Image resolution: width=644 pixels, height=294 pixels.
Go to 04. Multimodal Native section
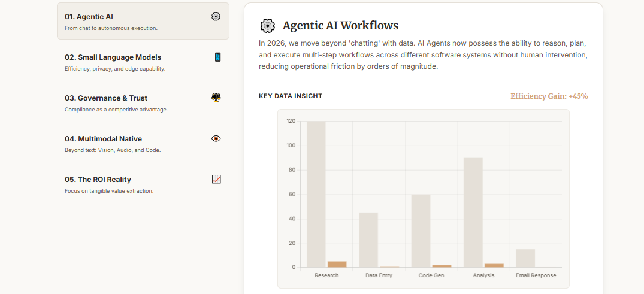143,144
